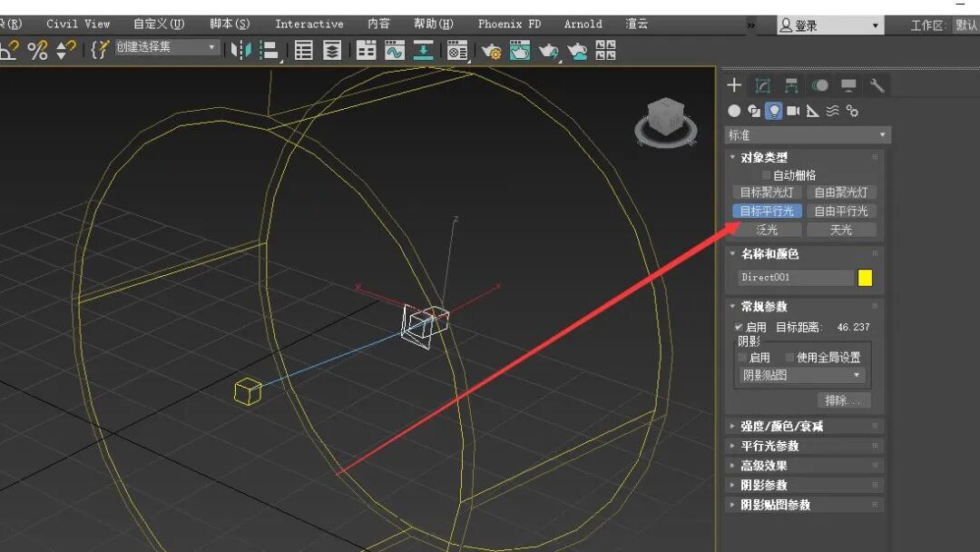Select the Geometry category sphere icon

(734, 111)
